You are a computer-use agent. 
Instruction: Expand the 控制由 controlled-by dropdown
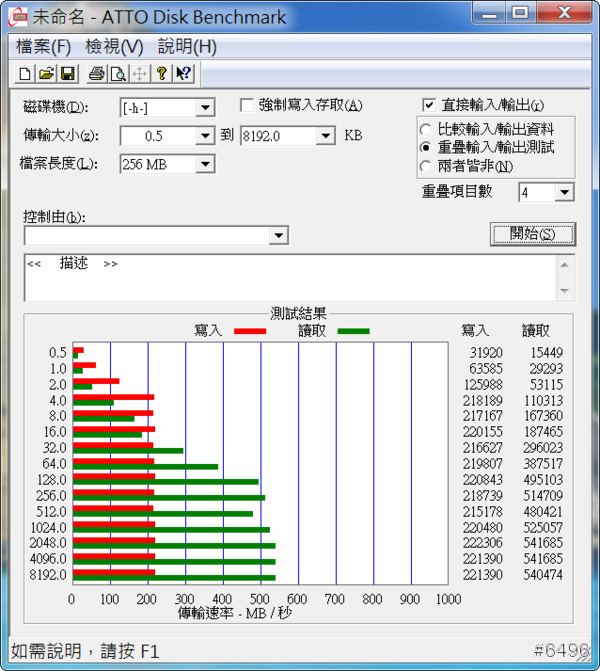pyautogui.click(x=279, y=235)
